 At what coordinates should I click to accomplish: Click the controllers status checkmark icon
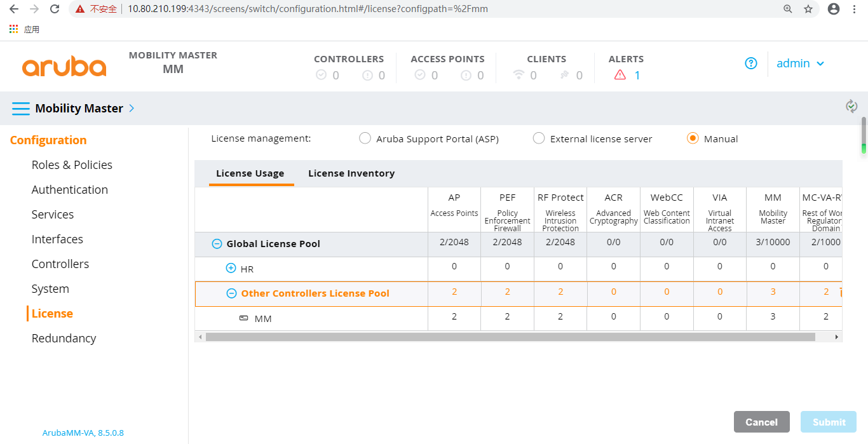[x=321, y=75]
